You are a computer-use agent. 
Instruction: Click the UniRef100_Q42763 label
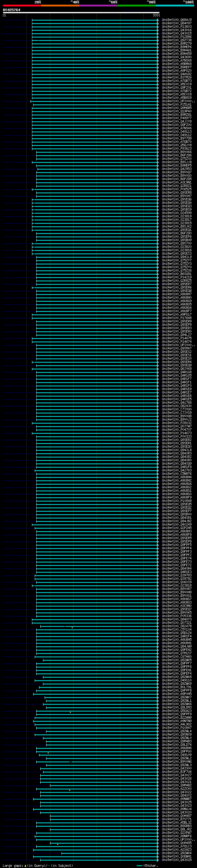(x=177, y=470)
